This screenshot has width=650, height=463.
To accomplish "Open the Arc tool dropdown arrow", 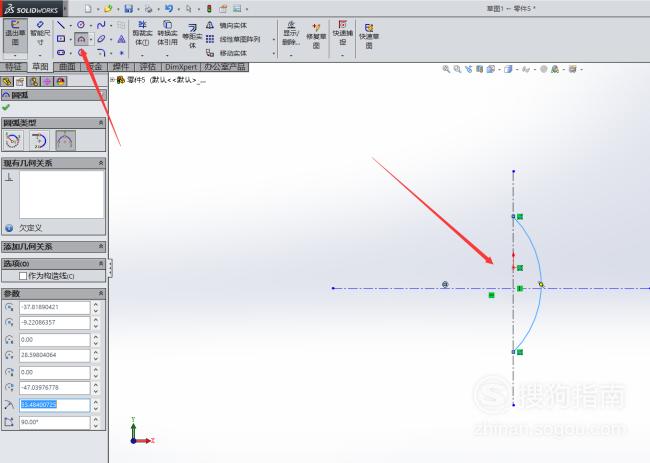I will pos(91,39).
